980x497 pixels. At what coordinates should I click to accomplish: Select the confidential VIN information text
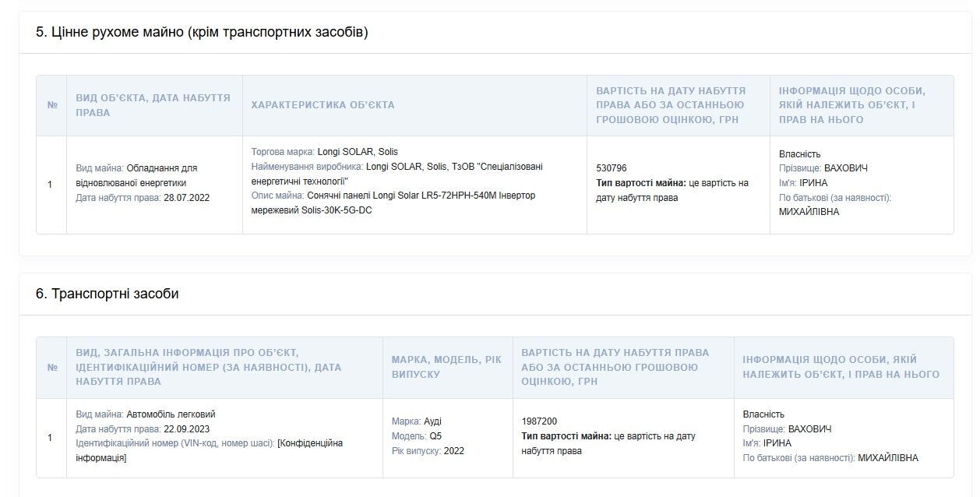pyautogui.click(x=209, y=451)
